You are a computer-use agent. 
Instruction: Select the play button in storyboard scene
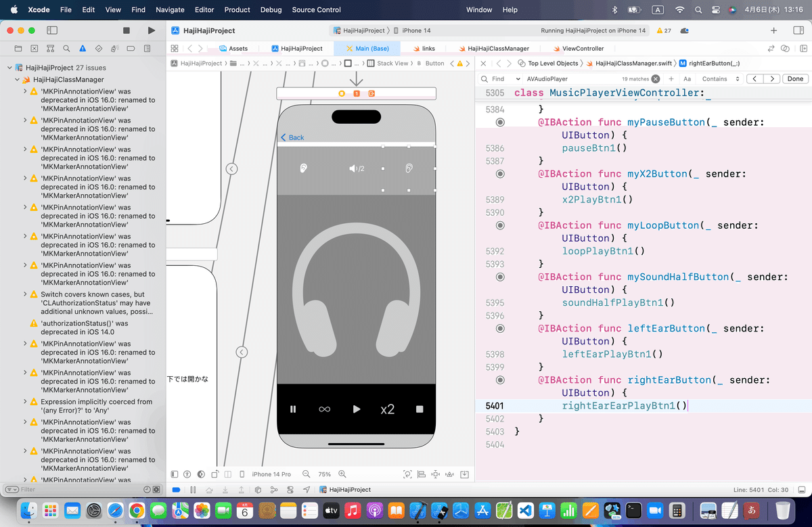click(357, 409)
